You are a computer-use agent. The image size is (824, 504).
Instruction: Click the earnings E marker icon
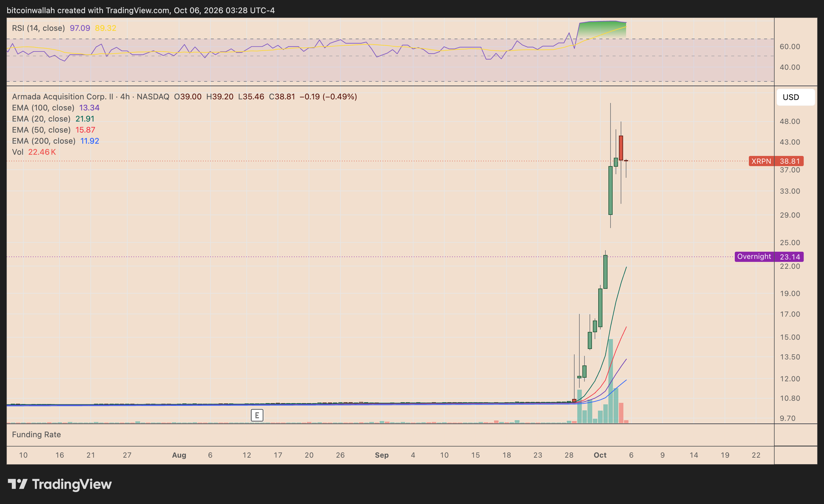point(257,415)
